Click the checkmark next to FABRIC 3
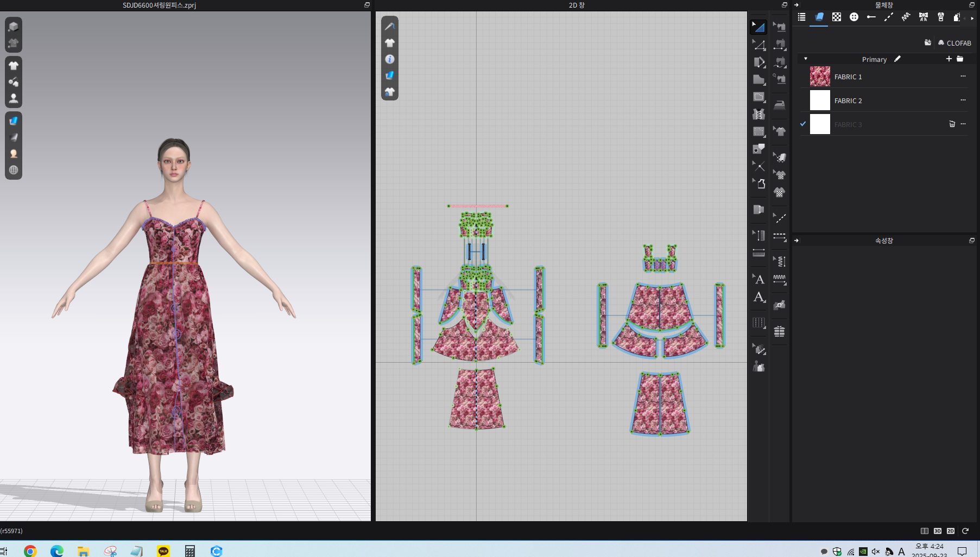This screenshot has height=557, width=980. 803,124
